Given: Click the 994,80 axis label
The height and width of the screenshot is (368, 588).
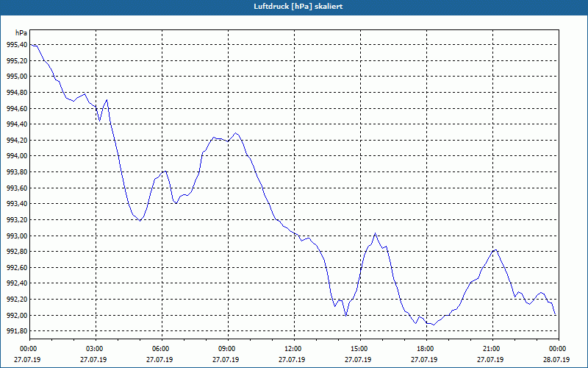Looking at the screenshot, I should (x=17, y=93).
